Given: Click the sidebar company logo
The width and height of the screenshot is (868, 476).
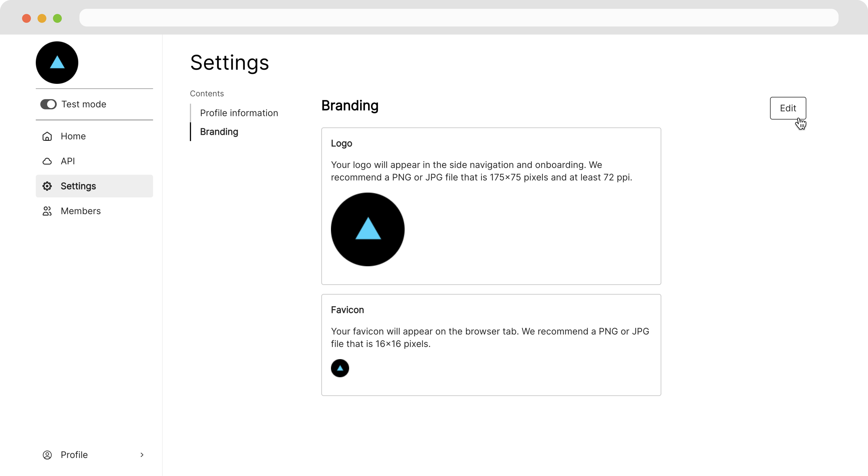Looking at the screenshot, I should click(x=57, y=63).
